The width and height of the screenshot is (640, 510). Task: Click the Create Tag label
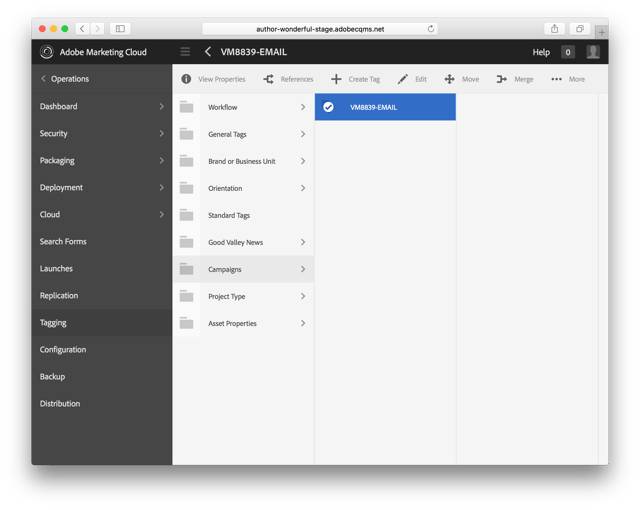(x=364, y=79)
